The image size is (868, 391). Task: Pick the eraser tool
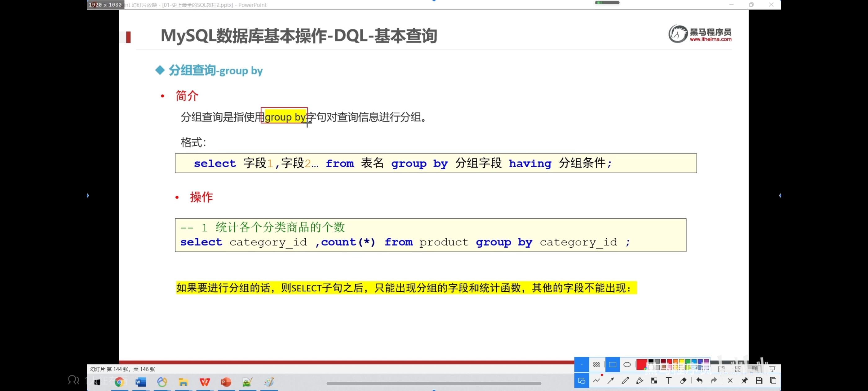(683, 380)
